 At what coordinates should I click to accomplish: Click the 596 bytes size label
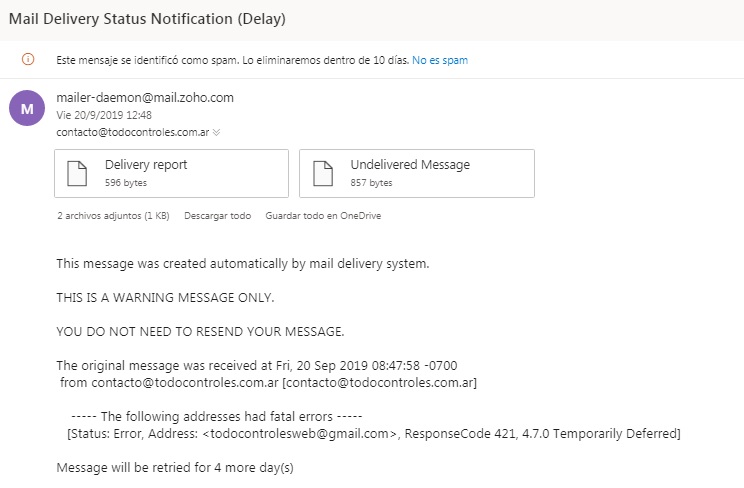(123, 183)
